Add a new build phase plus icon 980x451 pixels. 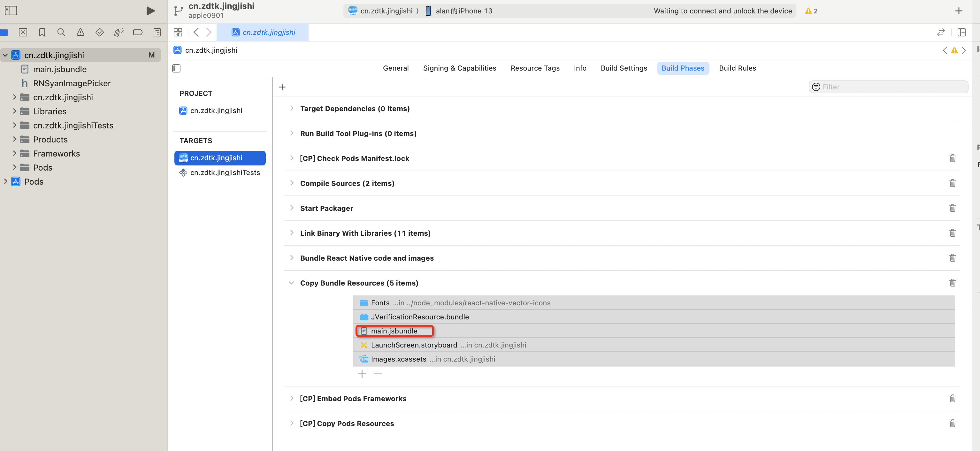pyautogui.click(x=282, y=87)
